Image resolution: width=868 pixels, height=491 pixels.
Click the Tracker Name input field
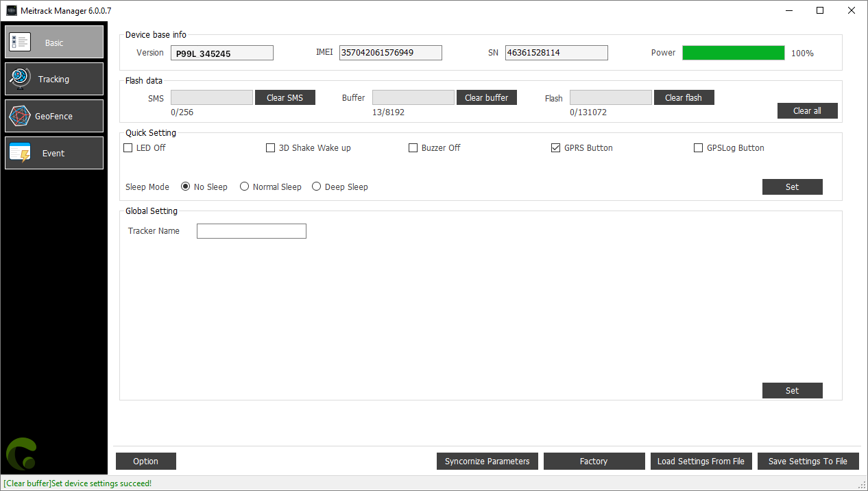pyautogui.click(x=252, y=231)
